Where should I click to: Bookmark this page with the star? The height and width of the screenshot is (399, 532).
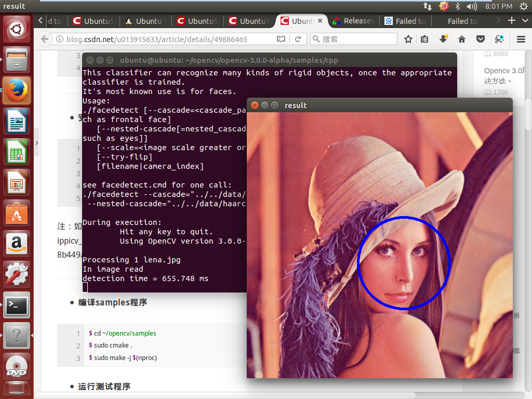(x=408, y=39)
